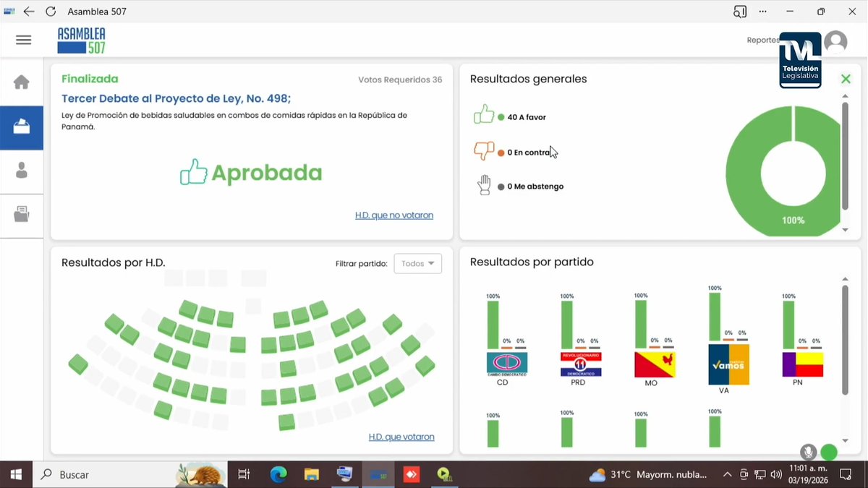Click the '0 En contra' text
868x488 pixels.
point(528,153)
